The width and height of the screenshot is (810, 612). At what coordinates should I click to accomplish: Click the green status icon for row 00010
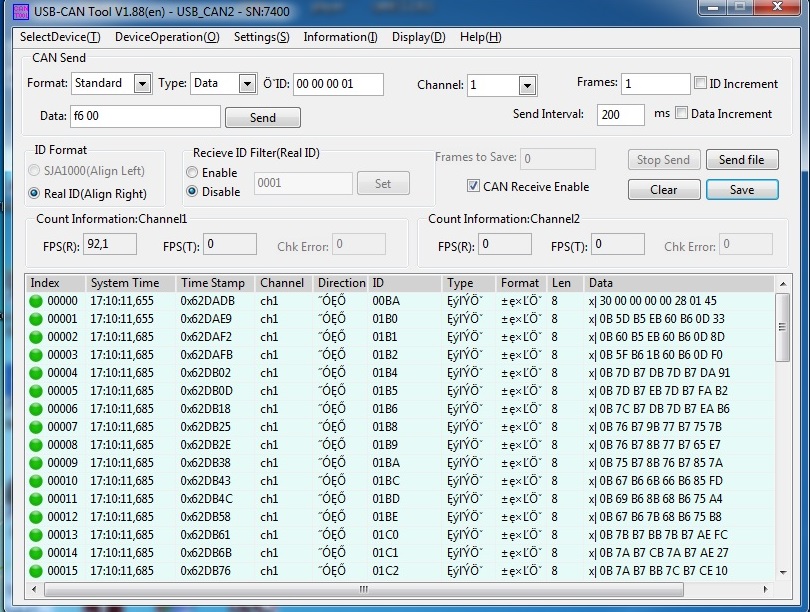coord(37,481)
